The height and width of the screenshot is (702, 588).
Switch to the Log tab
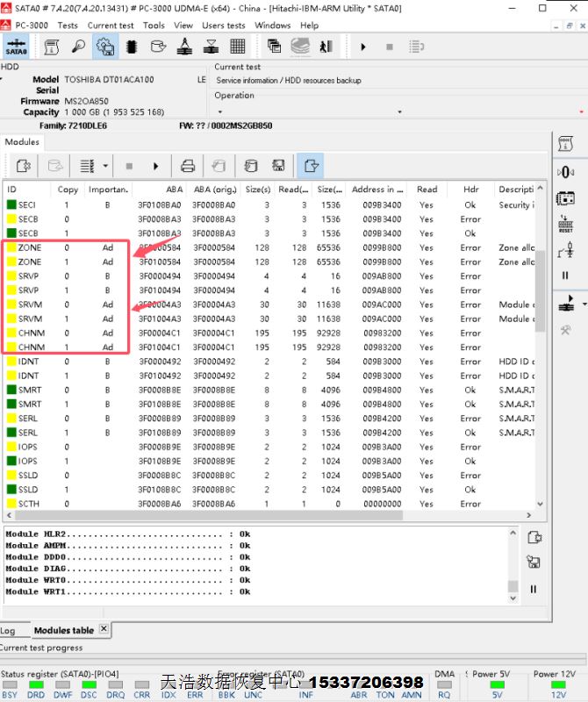(8, 630)
